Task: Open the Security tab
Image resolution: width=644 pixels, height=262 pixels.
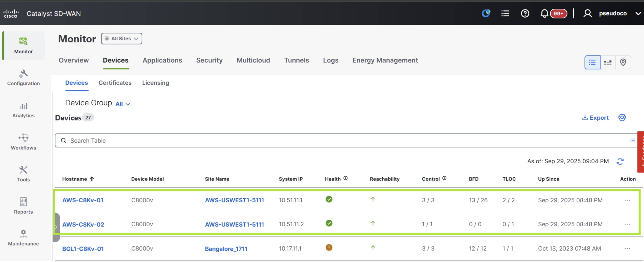Action: (209, 60)
